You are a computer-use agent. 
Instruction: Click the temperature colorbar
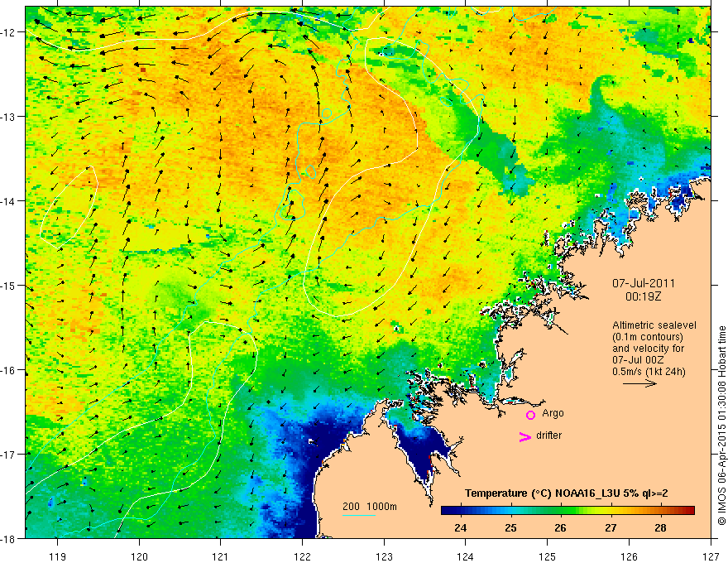coord(568,510)
